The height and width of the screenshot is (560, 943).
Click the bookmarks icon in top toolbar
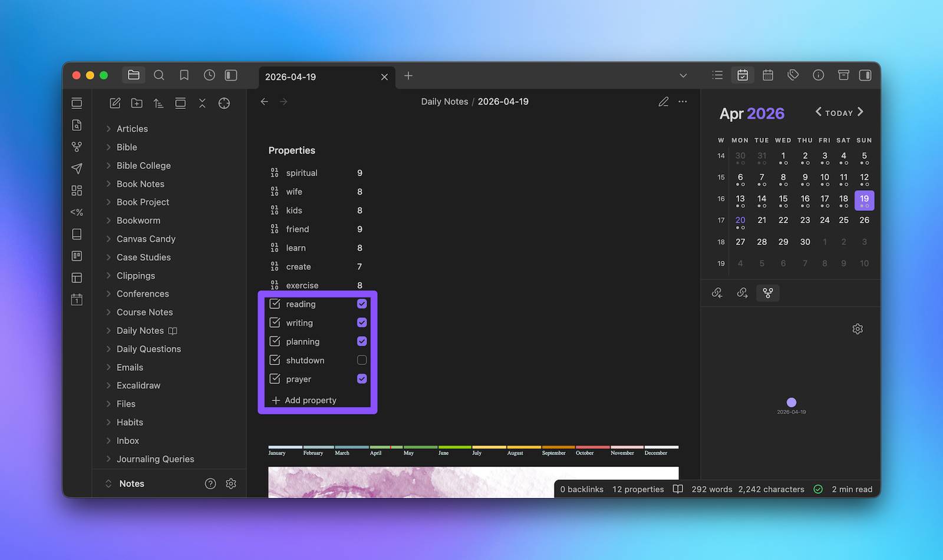click(x=184, y=75)
